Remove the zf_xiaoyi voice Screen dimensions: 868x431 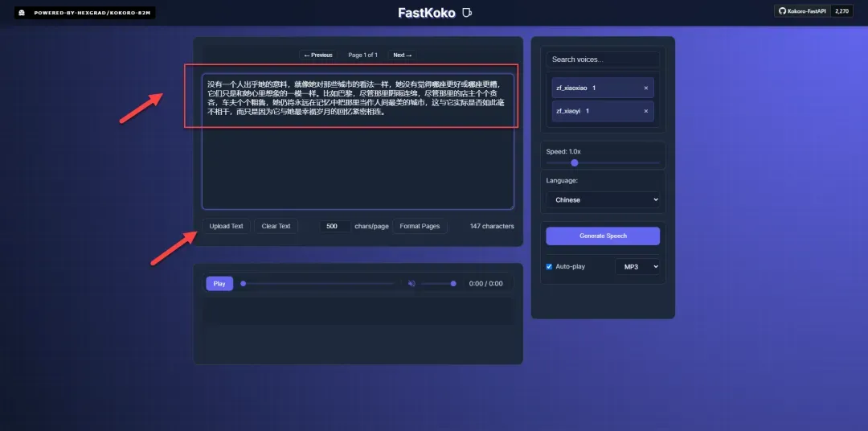click(x=645, y=111)
